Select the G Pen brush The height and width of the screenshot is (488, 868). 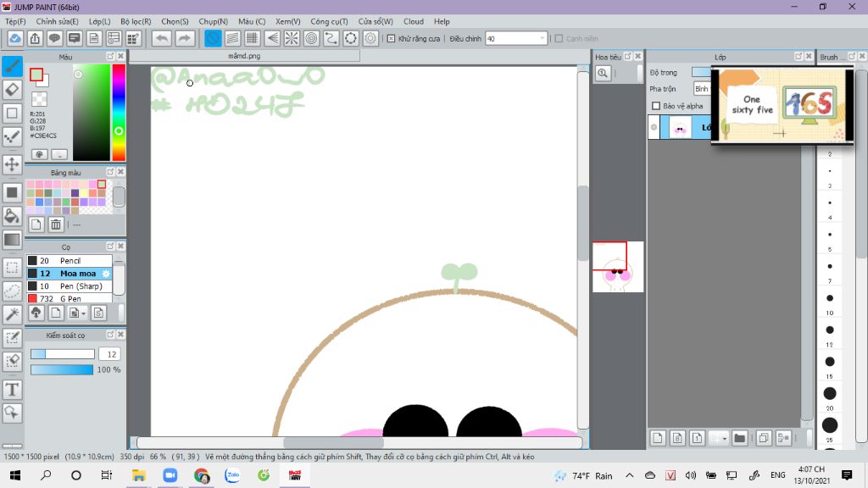click(x=70, y=298)
